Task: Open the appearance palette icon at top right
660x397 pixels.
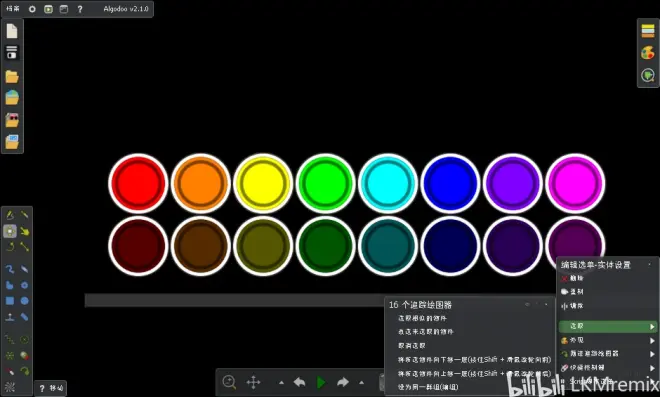Action: coord(648,53)
